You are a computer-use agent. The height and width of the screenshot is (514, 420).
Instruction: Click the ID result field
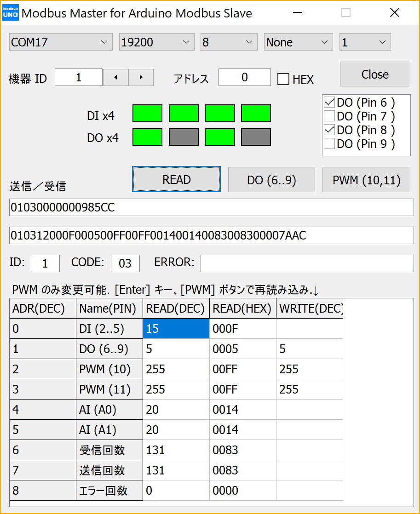[45, 263]
